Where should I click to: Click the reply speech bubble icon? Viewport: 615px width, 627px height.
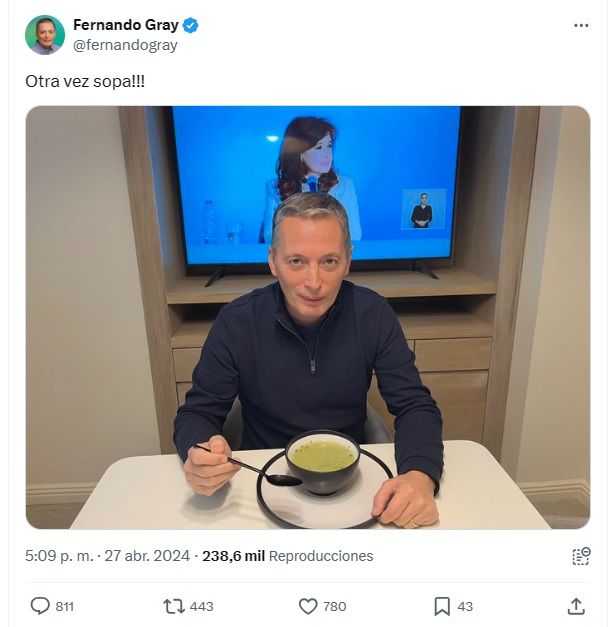point(40,606)
